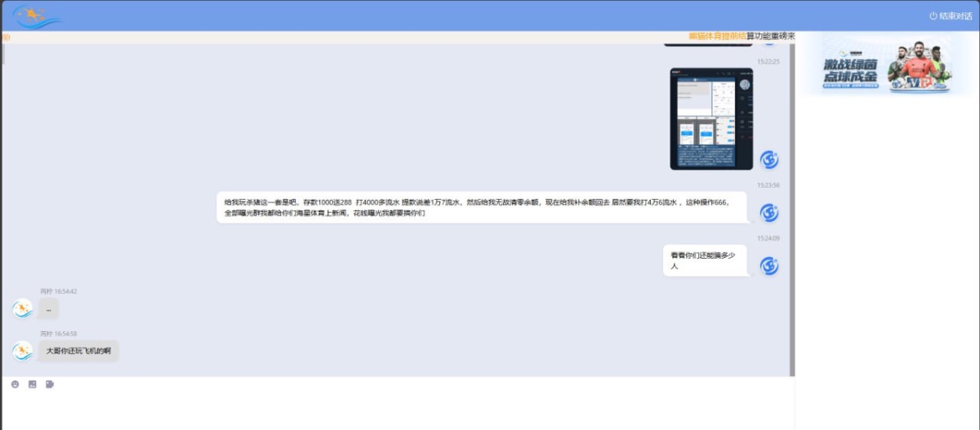Open the screenshot thumbnail sent in chat
Image resolution: width=980 pixels, height=430 pixels.
point(711,118)
